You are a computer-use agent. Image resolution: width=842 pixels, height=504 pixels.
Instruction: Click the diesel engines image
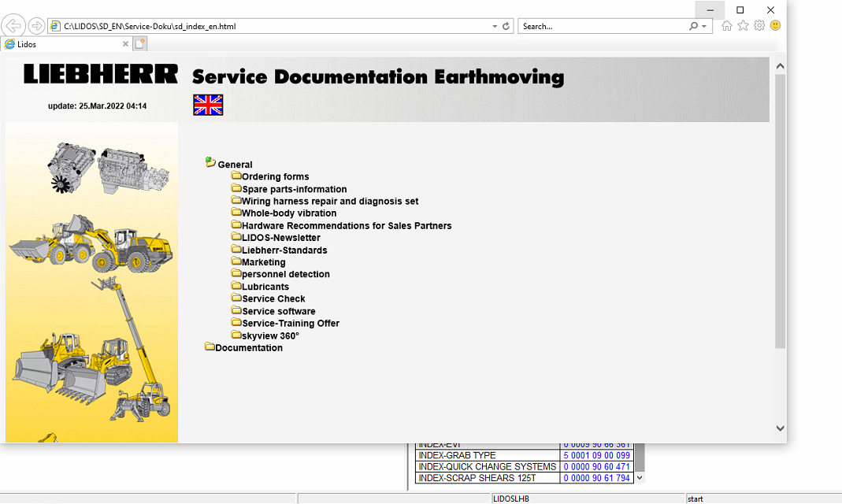109,168
